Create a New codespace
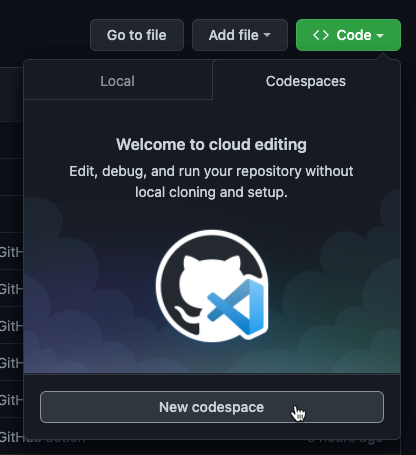This screenshot has height=455, width=416. [x=212, y=407]
